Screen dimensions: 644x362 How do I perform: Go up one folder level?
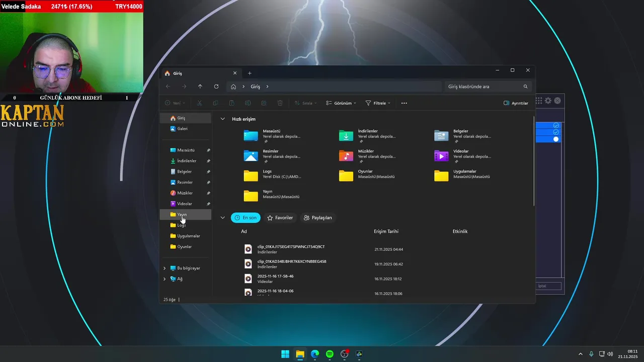point(200,86)
